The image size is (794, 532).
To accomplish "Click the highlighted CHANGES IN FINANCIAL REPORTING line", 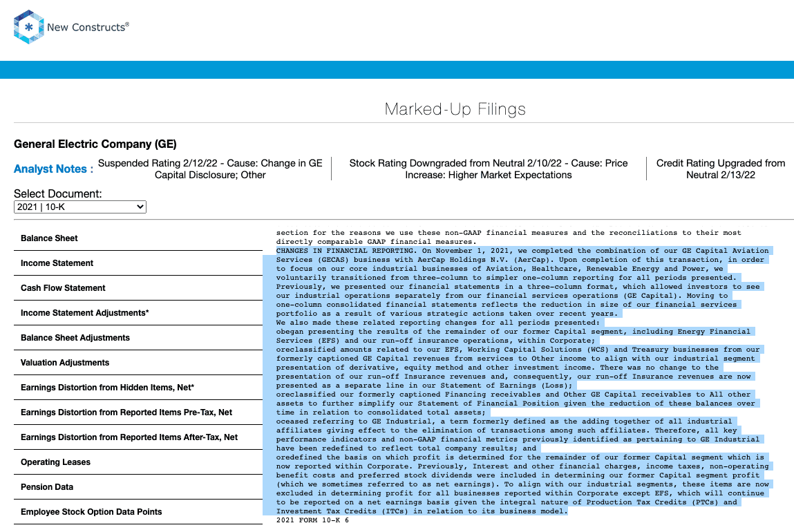I will [522, 251].
